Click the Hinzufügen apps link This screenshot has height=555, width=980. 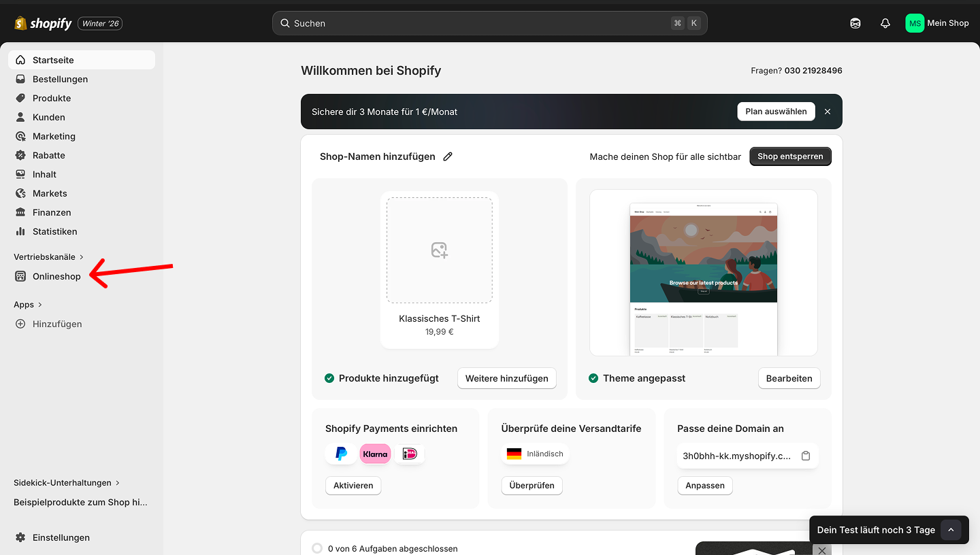pos(57,324)
